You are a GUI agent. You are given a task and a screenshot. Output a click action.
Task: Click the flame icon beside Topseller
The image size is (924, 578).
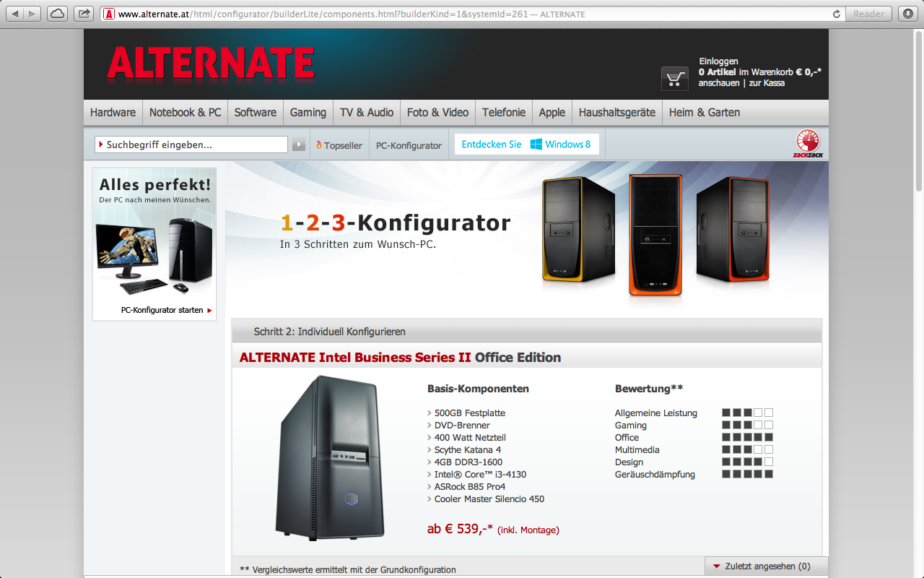click(x=319, y=145)
